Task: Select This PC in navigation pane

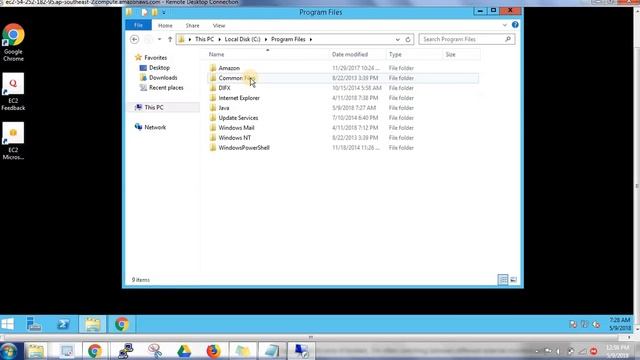Action: tap(153, 107)
